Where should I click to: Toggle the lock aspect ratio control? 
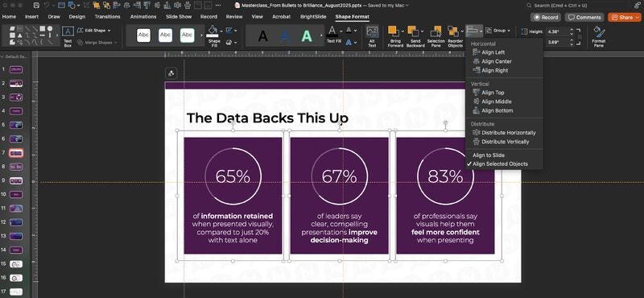pyautogui.click(x=580, y=36)
